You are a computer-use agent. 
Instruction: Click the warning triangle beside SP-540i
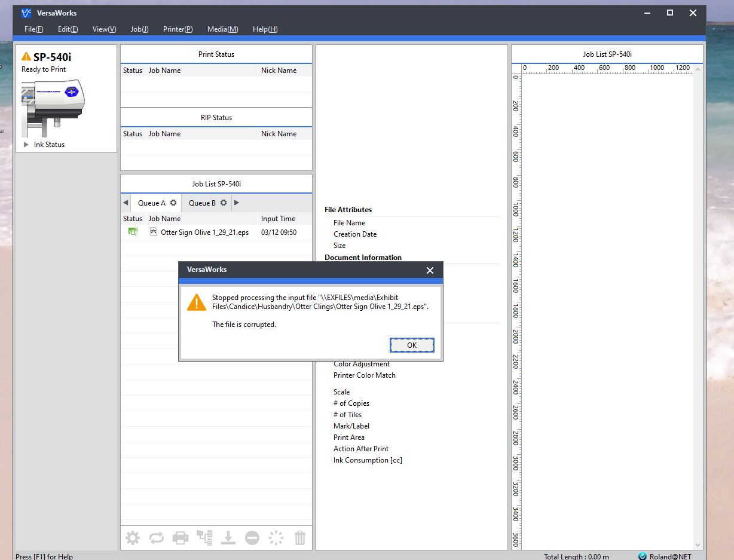(26, 57)
